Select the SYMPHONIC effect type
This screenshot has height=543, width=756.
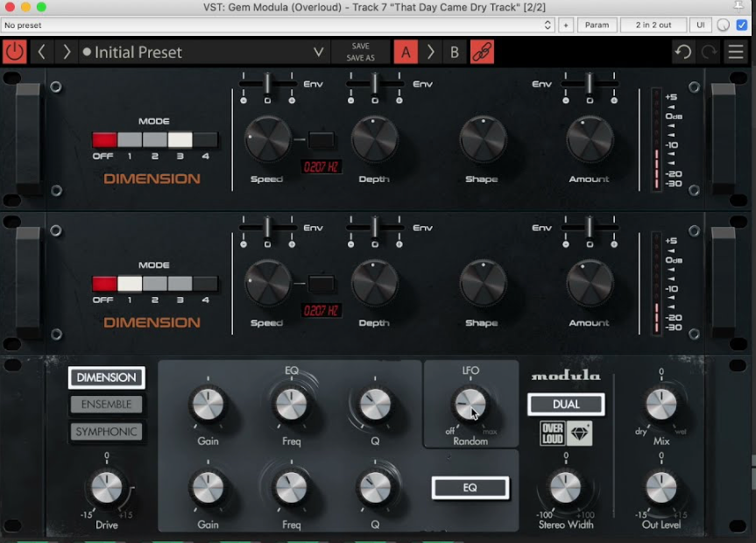107,432
